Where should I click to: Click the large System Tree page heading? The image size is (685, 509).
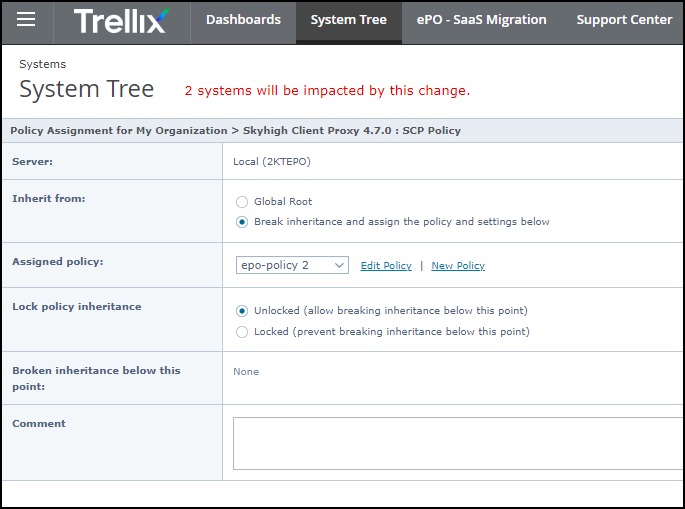[x=87, y=89]
